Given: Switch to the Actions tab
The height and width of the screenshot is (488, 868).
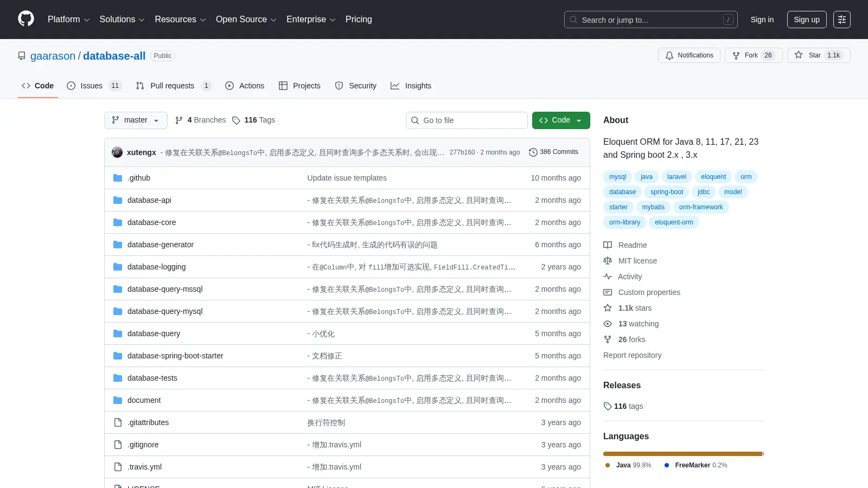Looking at the screenshot, I should coord(245,86).
